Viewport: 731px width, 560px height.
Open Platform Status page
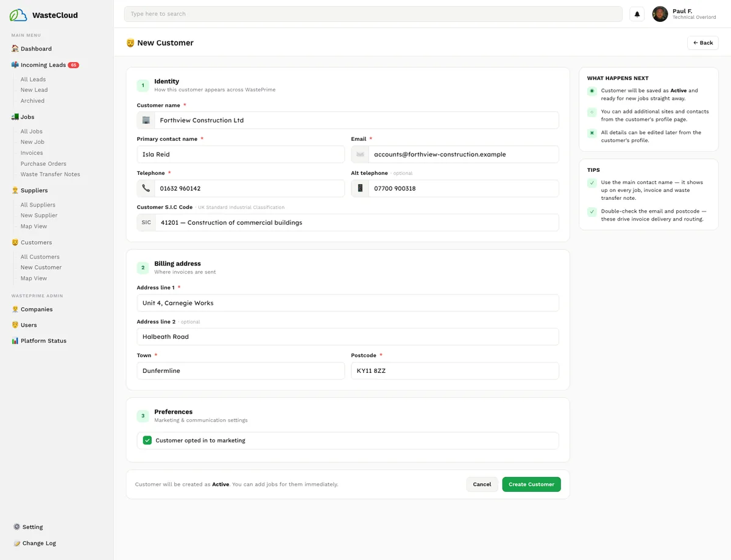(43, 341)
